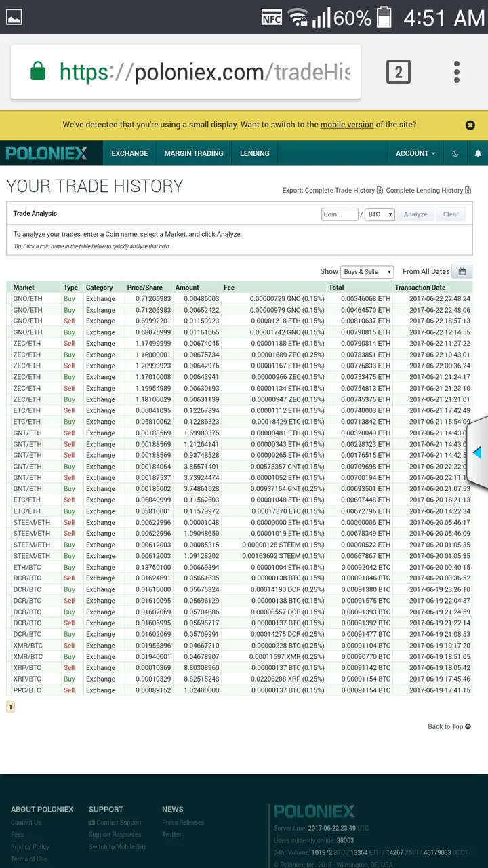Sort by Total column header

[x=336, y=288]
